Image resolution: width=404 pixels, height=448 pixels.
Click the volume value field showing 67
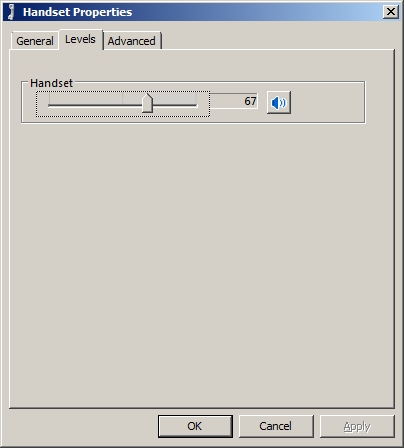(235, 101)
